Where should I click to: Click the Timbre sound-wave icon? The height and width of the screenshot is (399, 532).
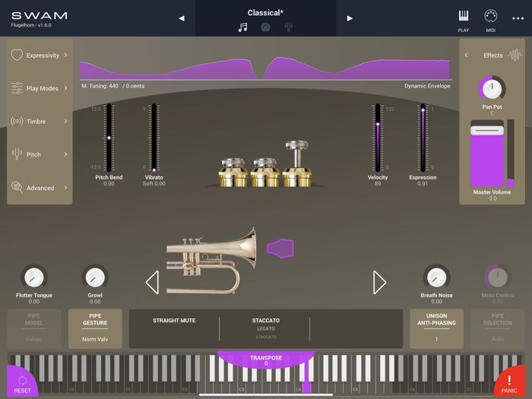click(17, 121)
